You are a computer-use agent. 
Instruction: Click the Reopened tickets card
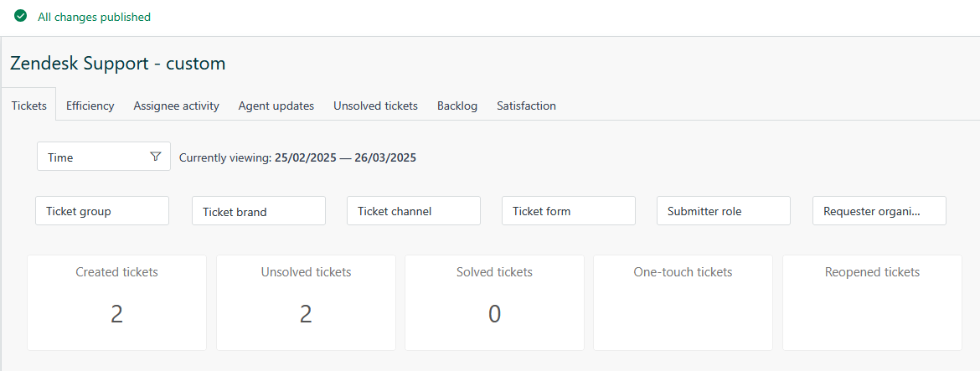[872, 302]
